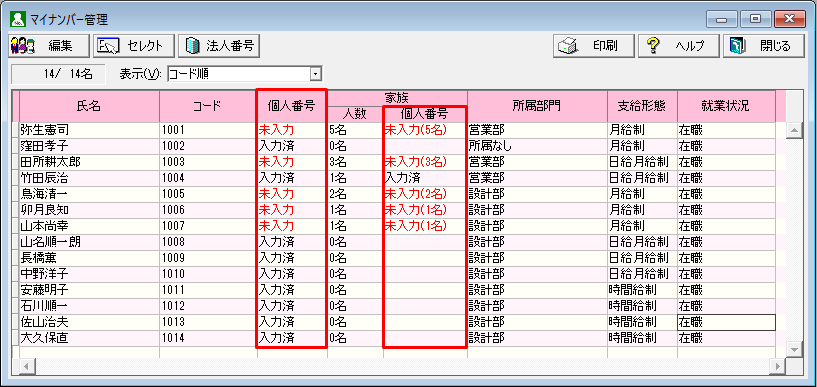Sort by the 氏名 column header
Screen dimensions: 817x387
[89, 106]
